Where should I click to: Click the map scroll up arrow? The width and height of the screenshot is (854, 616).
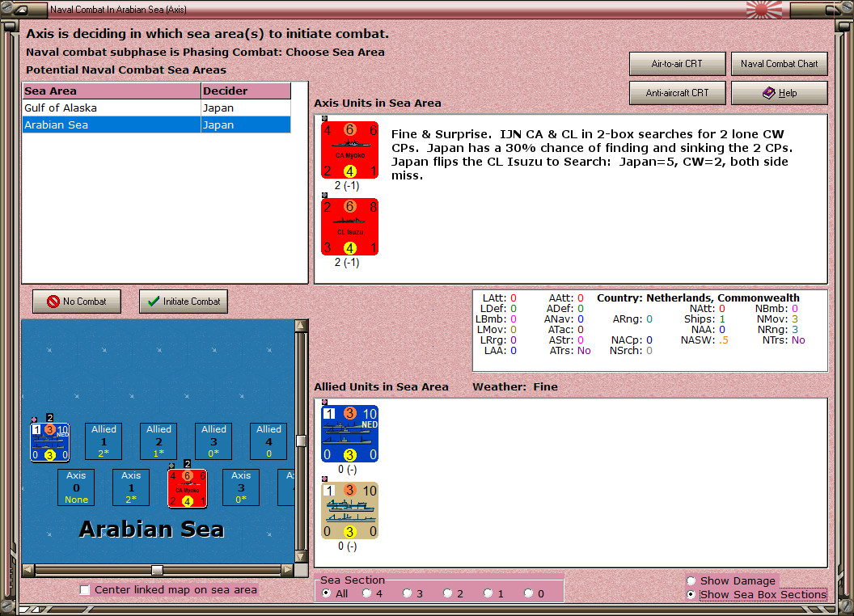pyautogui.click(x=301, y=326)
